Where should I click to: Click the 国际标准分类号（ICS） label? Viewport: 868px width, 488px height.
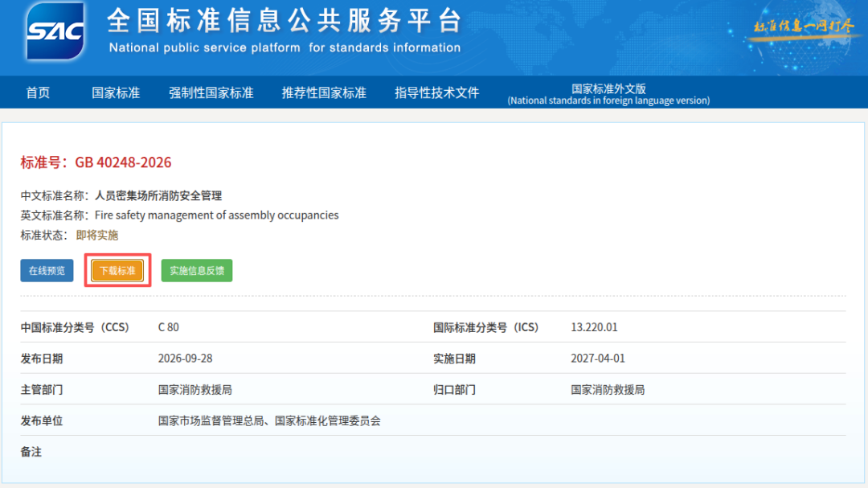pos(486,327)
